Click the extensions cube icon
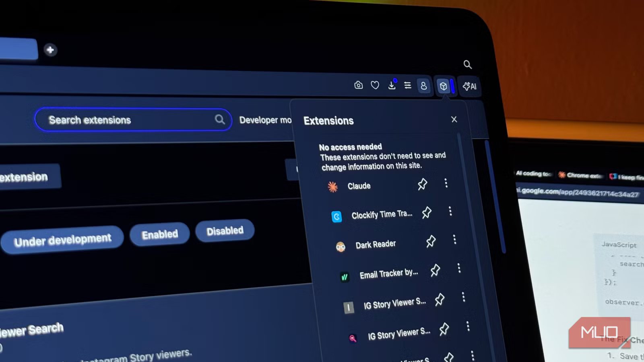Image resolution: width=644 pixels, height=362 pixels. (x=443, y=86)
